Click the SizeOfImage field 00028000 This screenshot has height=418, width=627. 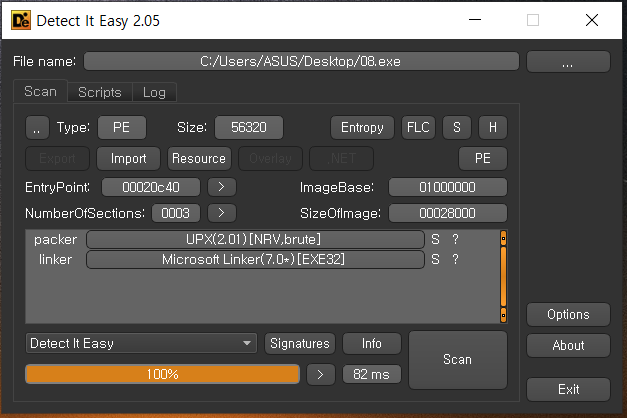448,213
